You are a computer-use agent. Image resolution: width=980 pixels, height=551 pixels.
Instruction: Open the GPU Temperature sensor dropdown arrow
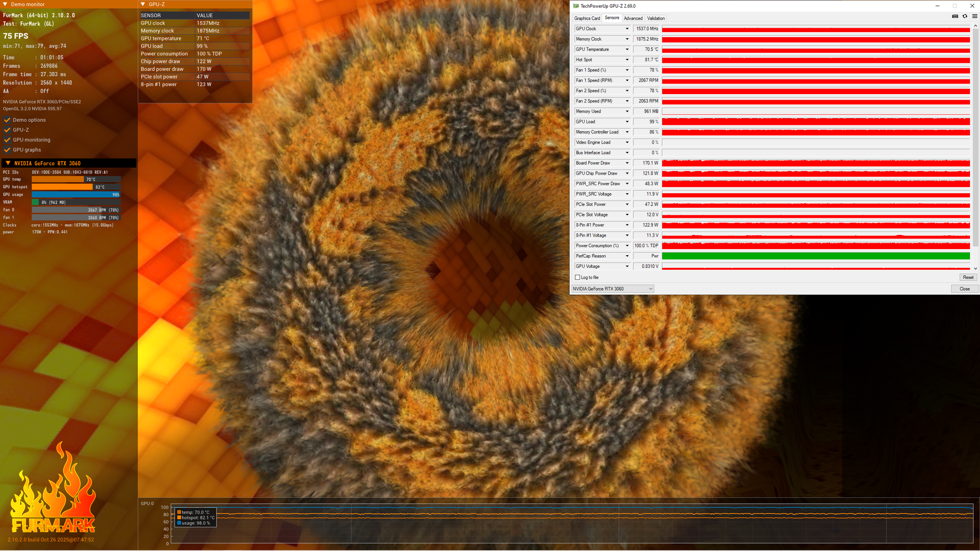coord(627,49)
